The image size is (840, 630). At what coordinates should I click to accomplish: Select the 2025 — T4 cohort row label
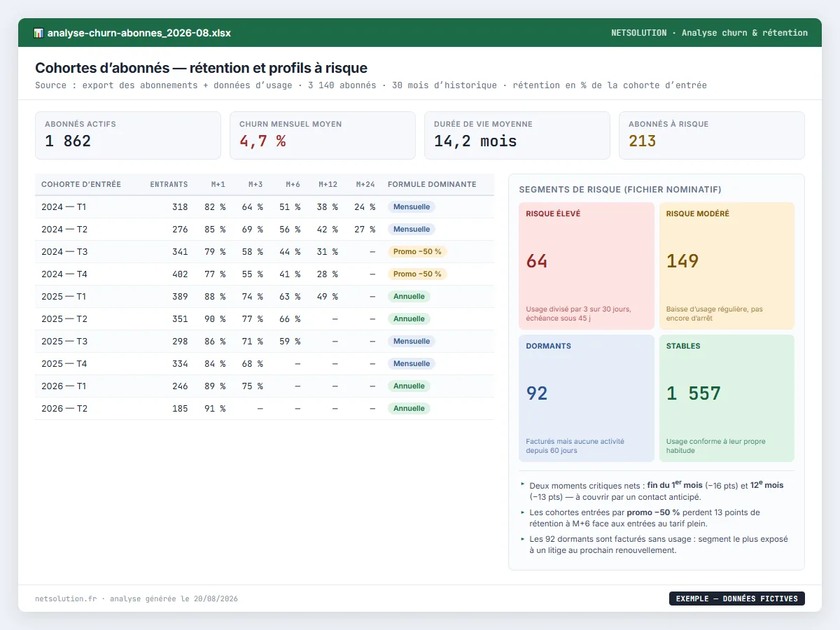(x=64, y=364)
